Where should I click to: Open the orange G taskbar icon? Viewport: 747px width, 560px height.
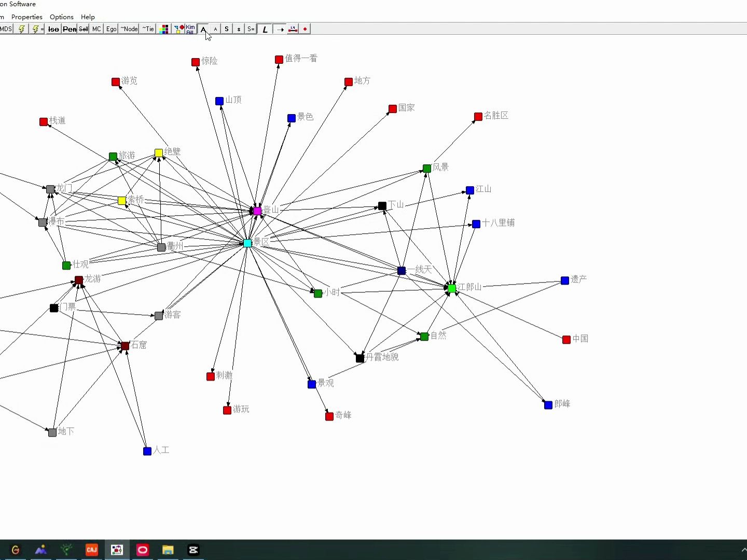(16, 550)
